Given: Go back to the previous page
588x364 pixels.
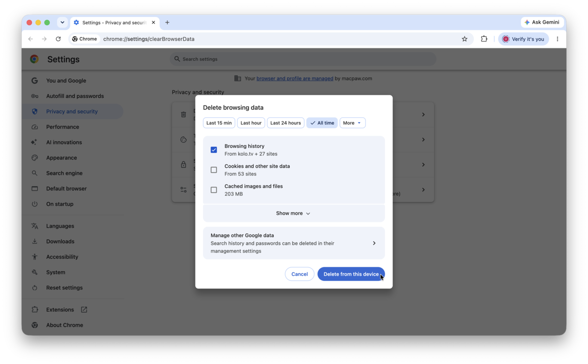Looking at the screenshot, I should pyautogui.click(x=30, y=39).
